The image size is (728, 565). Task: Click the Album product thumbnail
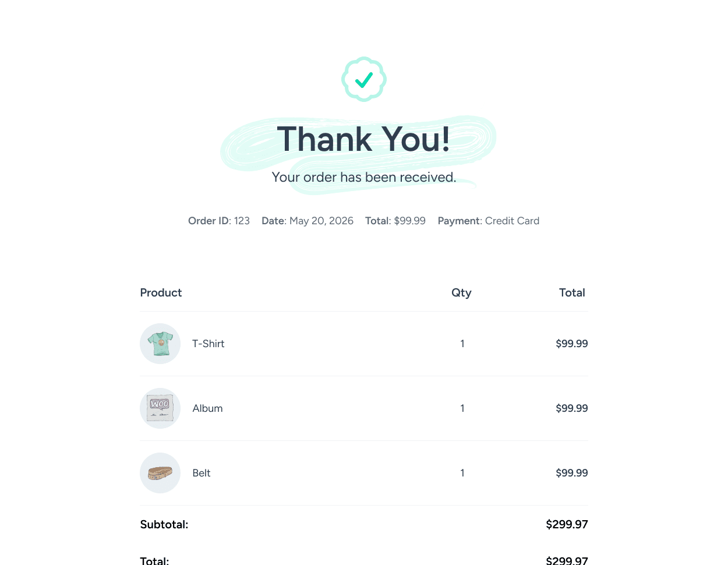tap(160, 408)
